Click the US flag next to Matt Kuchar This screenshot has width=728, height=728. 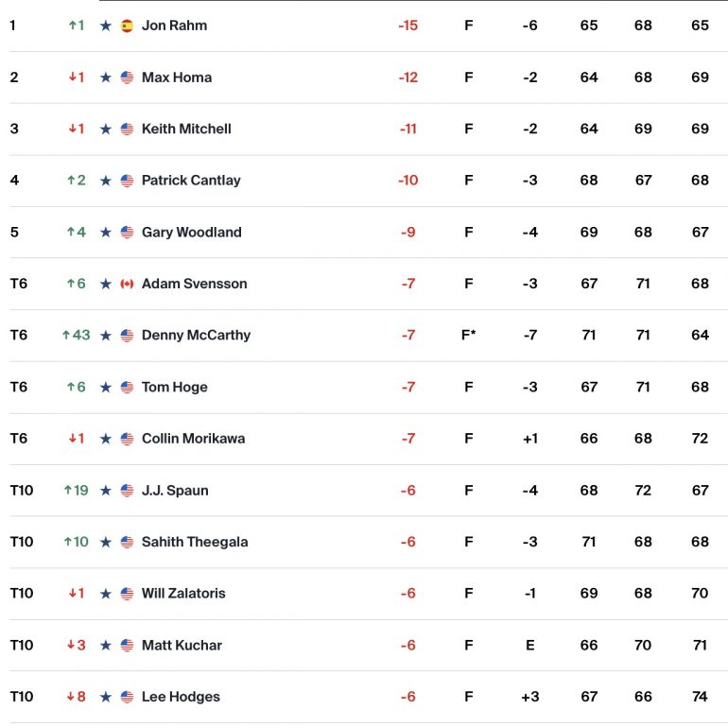(127, 645)
